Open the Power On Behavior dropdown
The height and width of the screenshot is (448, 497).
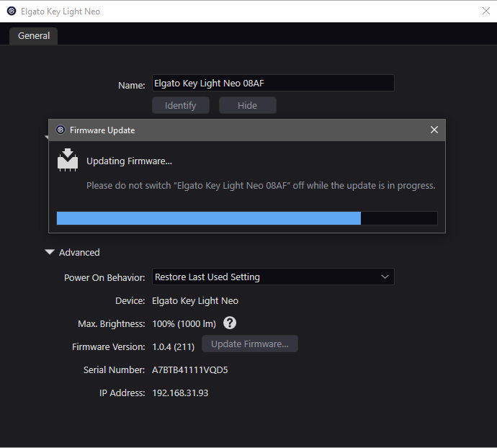tap(272, 277)
